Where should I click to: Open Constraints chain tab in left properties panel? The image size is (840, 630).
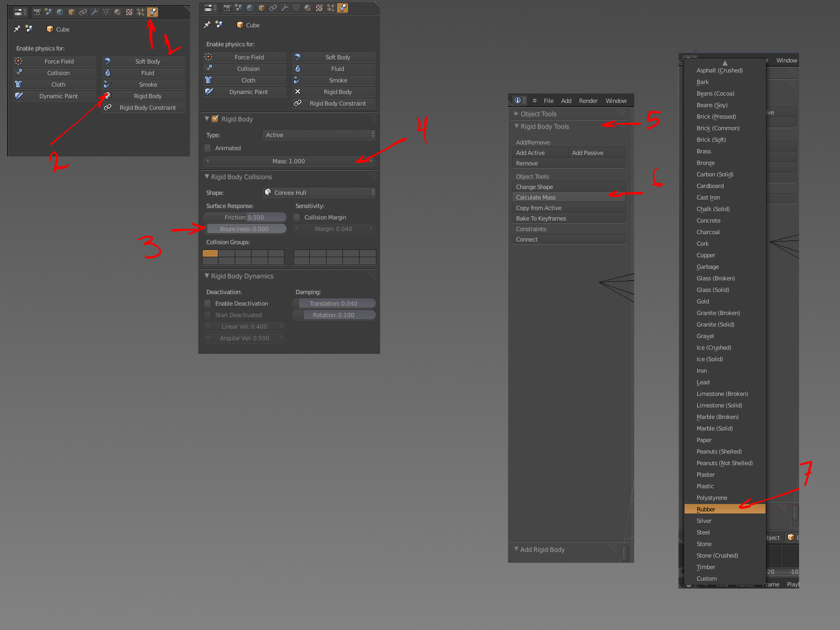click(x=83, y=12)
